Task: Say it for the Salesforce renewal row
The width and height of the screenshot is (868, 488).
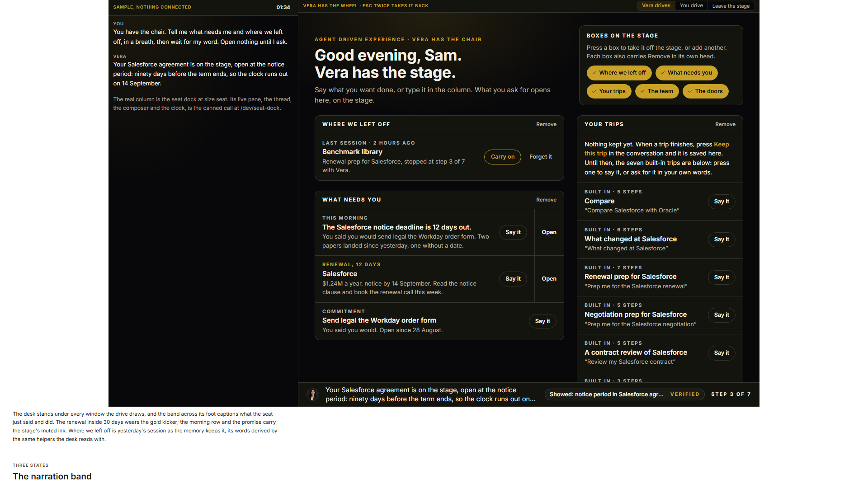Action: point(513,279)
